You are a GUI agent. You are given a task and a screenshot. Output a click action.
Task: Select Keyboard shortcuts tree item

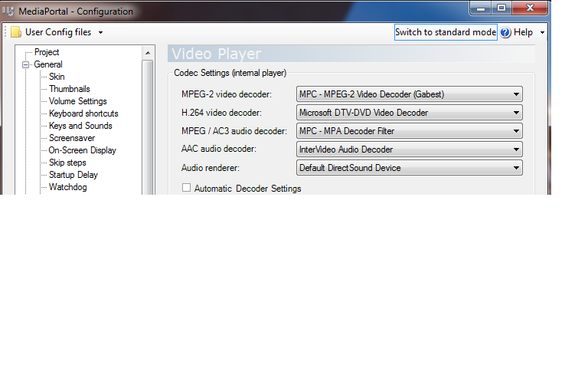[x=83, y=113]
